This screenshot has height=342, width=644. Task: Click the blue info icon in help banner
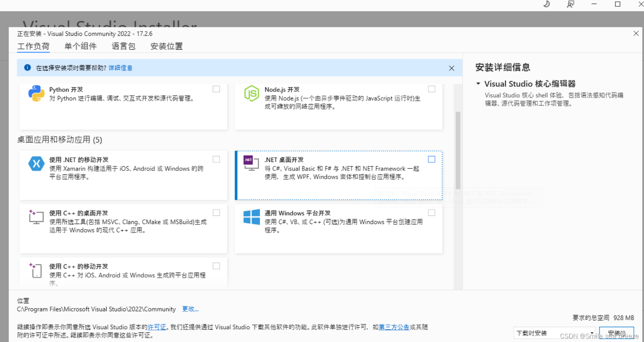27,68
